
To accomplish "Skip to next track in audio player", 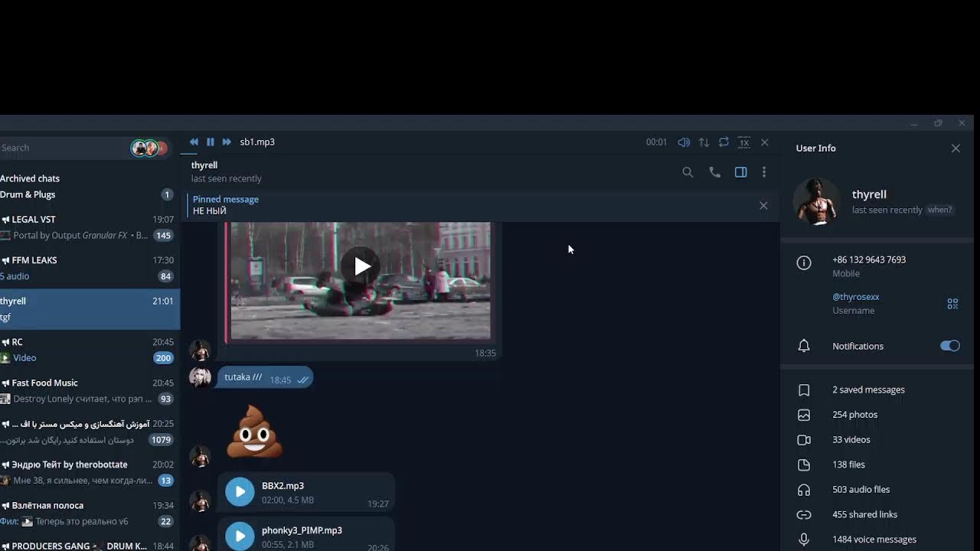I will (227, 142).
